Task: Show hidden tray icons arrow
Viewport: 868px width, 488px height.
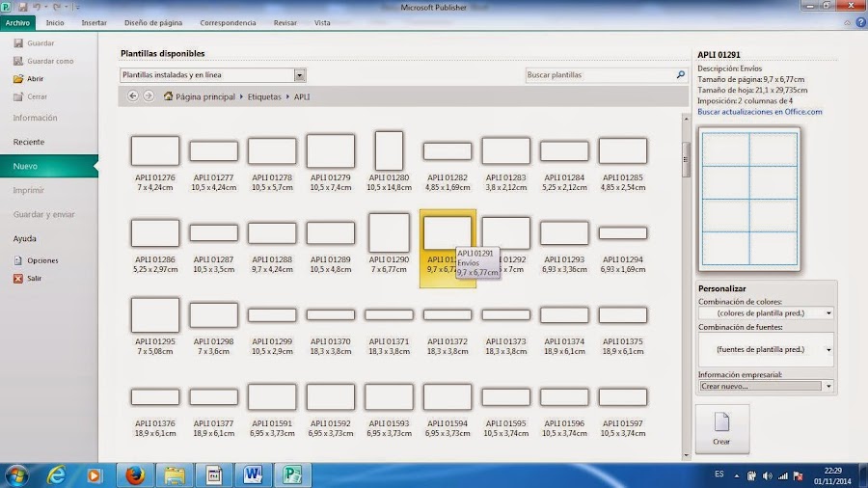Action: 736,475
